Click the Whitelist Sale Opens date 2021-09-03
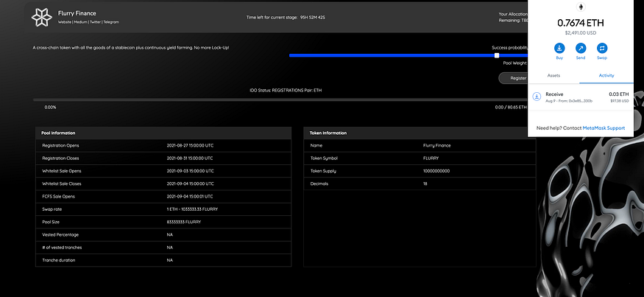 [190, 171]
